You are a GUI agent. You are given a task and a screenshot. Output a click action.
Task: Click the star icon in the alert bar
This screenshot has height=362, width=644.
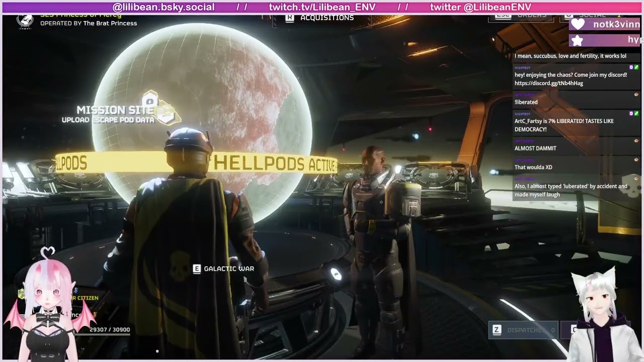coord(578,41)
